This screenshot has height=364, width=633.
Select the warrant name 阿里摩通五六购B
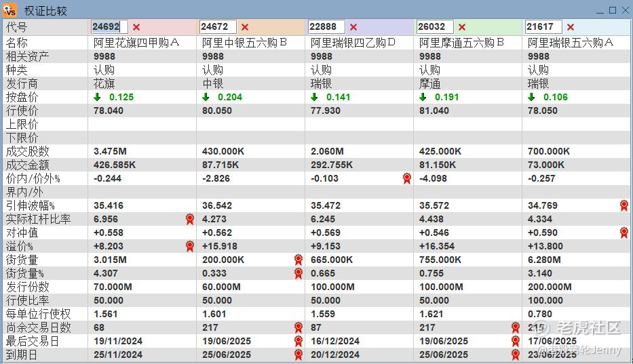click(x=462, y=43)
